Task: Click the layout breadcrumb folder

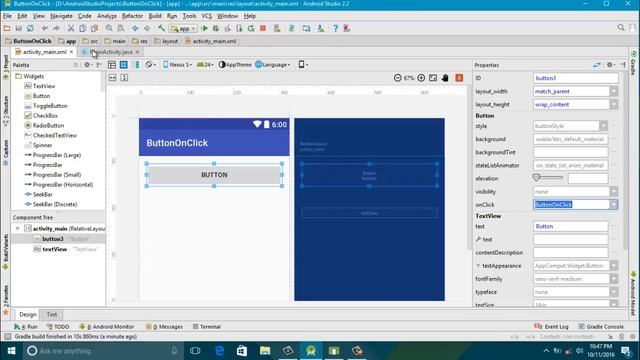Action: click(x=167, y=41)
